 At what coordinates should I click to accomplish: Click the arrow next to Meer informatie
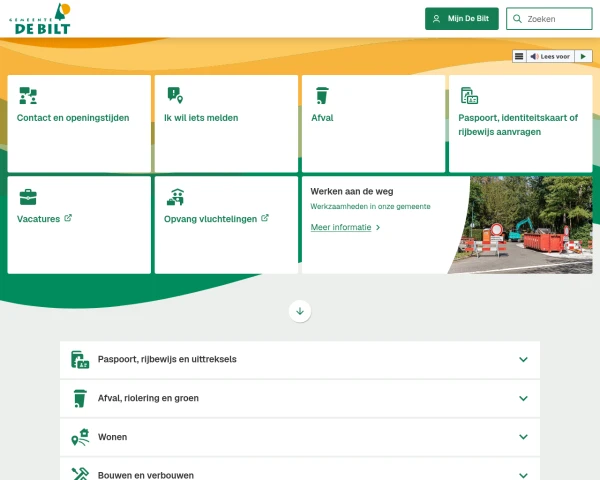point(378,227)
